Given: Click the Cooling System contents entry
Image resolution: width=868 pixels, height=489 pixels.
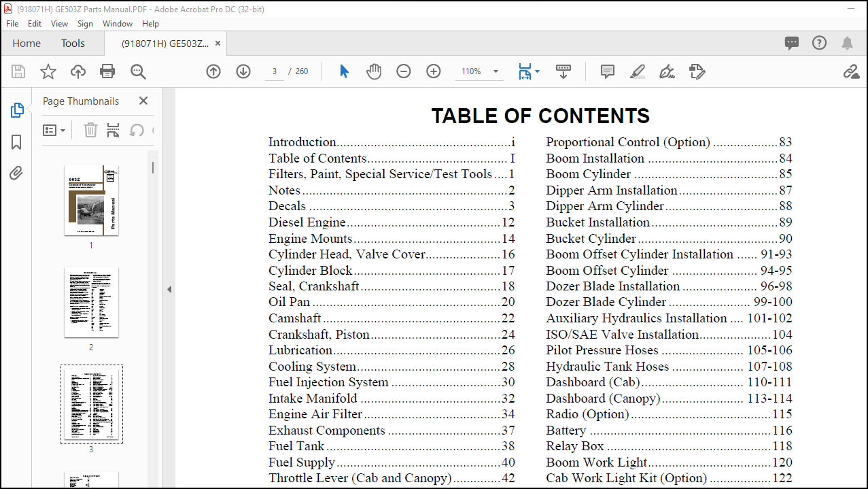Looking at the screenshot, I should 392,367.
